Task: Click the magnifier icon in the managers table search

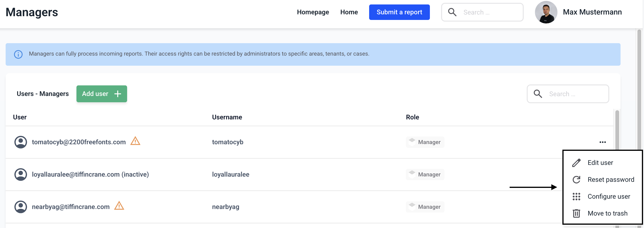Action: (x=538, y=94)
